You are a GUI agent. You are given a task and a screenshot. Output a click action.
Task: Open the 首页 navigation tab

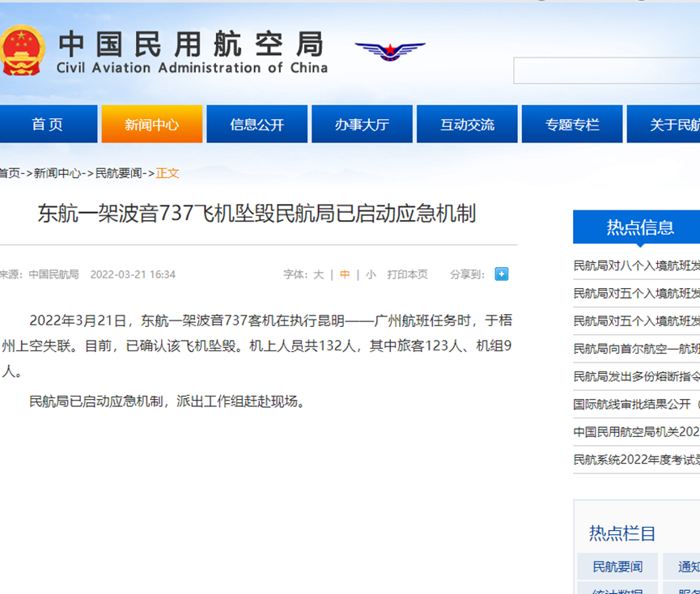(48, 125)
